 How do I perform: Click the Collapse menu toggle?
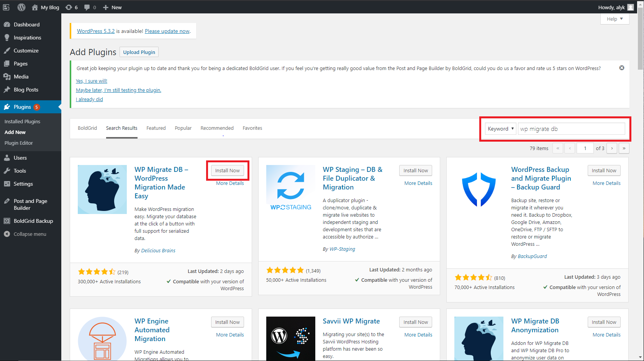pyautogui.click(x=29, y=234)
